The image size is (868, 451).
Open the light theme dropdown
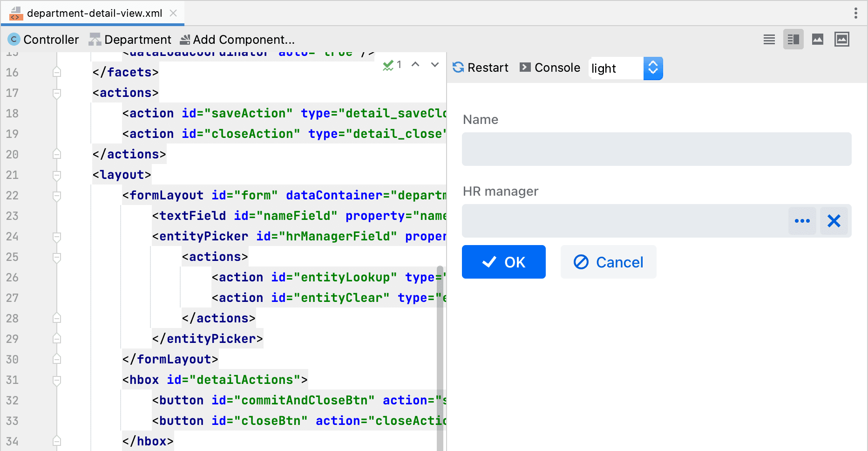click(626, 68)
